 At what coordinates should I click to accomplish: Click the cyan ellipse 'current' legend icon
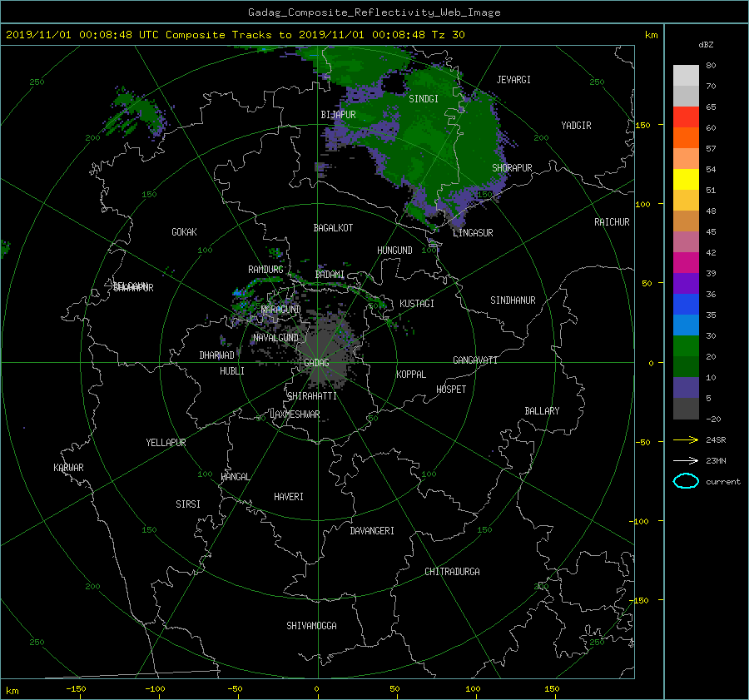pos(686,481)
